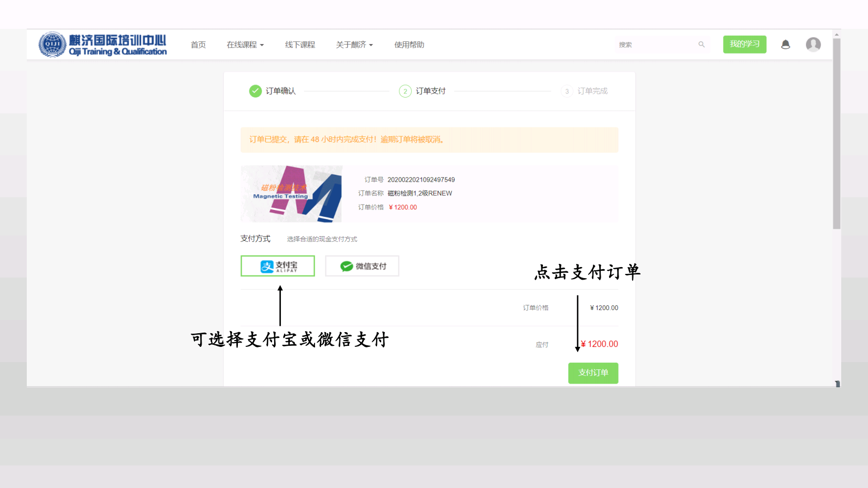
Task: Click the step 2 order payment circle
Action: coord(405,91)
